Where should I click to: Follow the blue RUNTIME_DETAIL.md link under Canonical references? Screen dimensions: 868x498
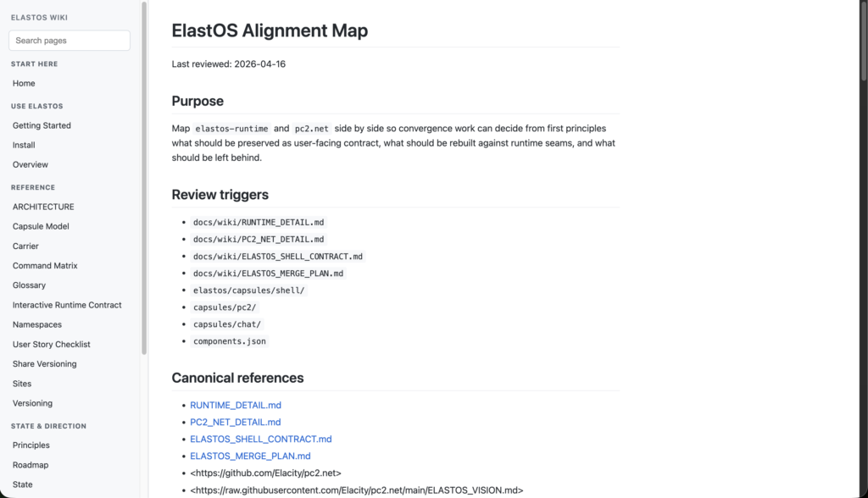236,405
